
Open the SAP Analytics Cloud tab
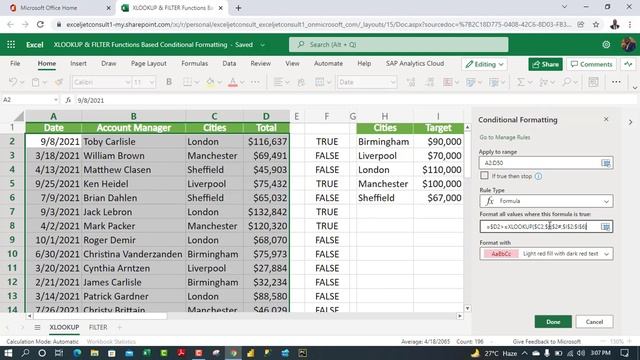(415, 64)
